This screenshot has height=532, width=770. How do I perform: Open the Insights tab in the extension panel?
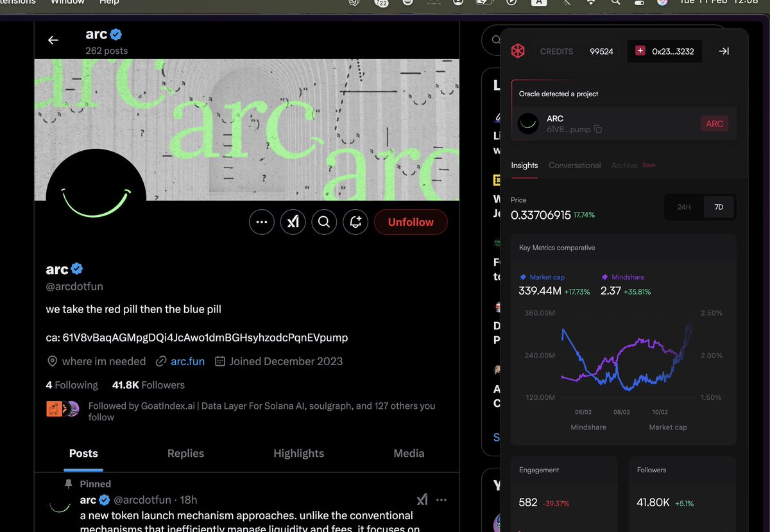point(524,165)
